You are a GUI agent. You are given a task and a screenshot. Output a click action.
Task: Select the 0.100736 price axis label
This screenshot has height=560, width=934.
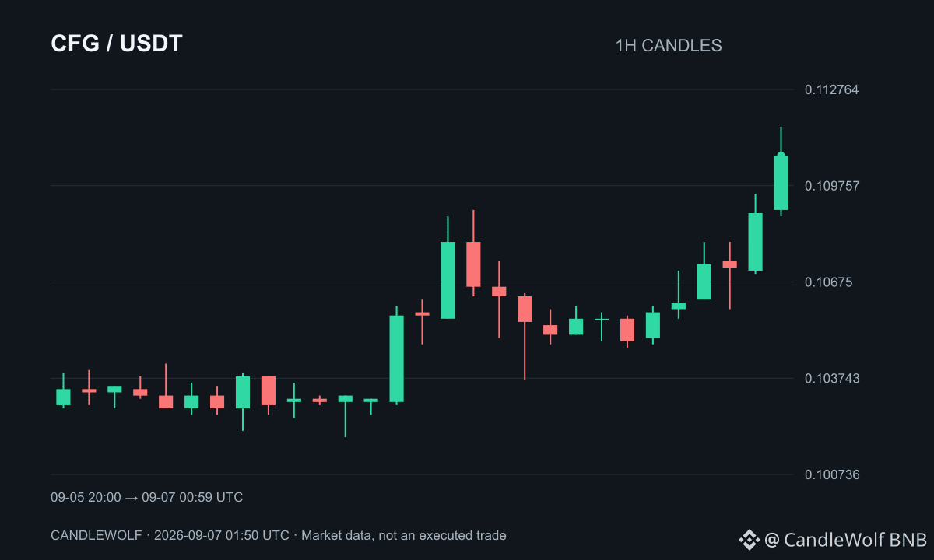(831, 474)
